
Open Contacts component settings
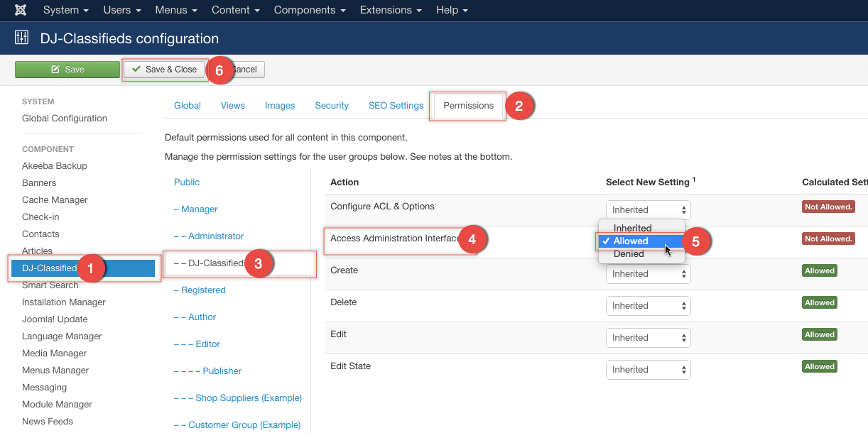40,234
